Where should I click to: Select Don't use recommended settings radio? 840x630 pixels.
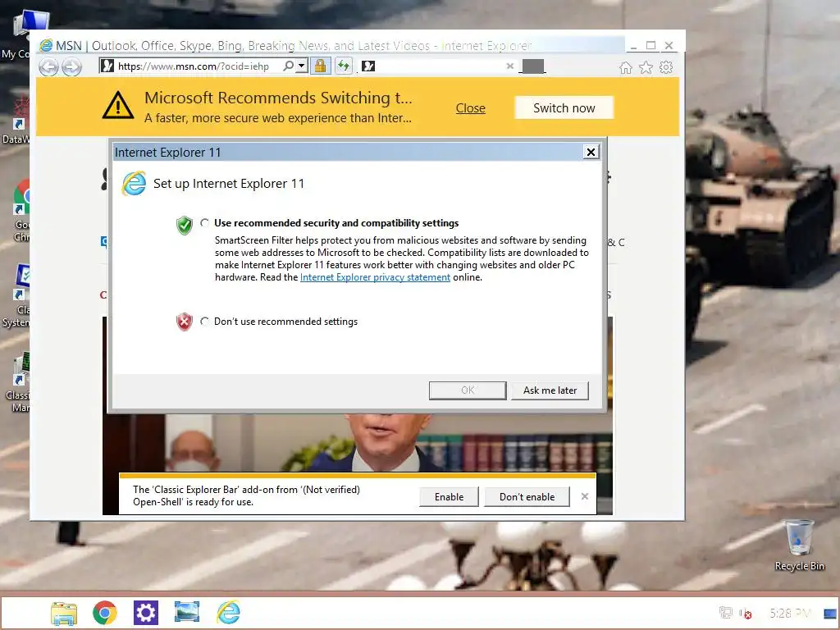204,322
